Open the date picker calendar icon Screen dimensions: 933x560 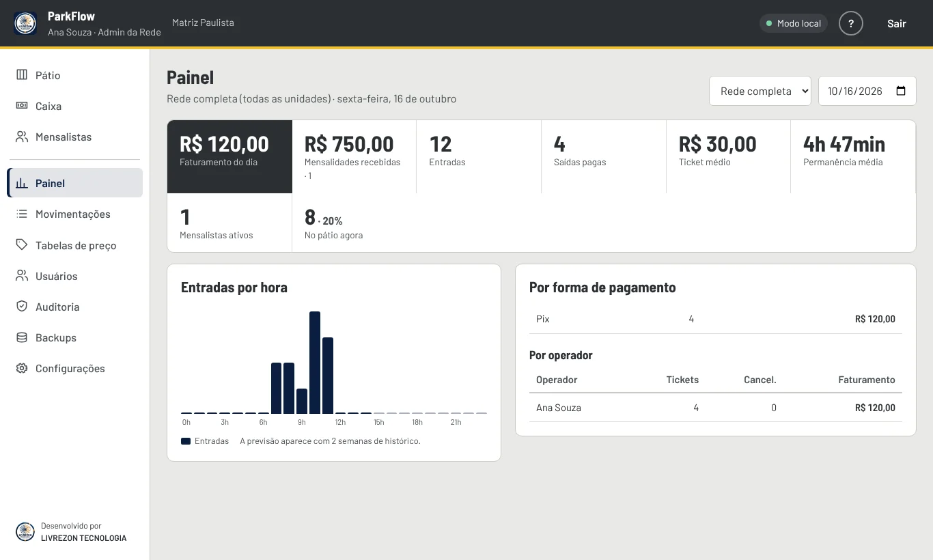[901, 91]
